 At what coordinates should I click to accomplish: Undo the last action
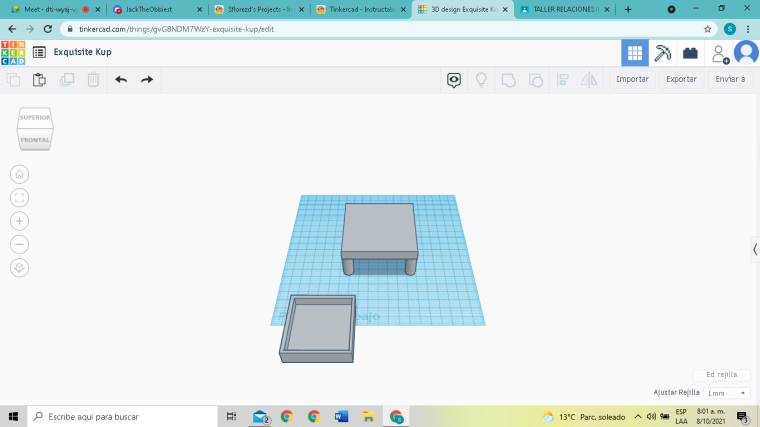click(121, 79)
